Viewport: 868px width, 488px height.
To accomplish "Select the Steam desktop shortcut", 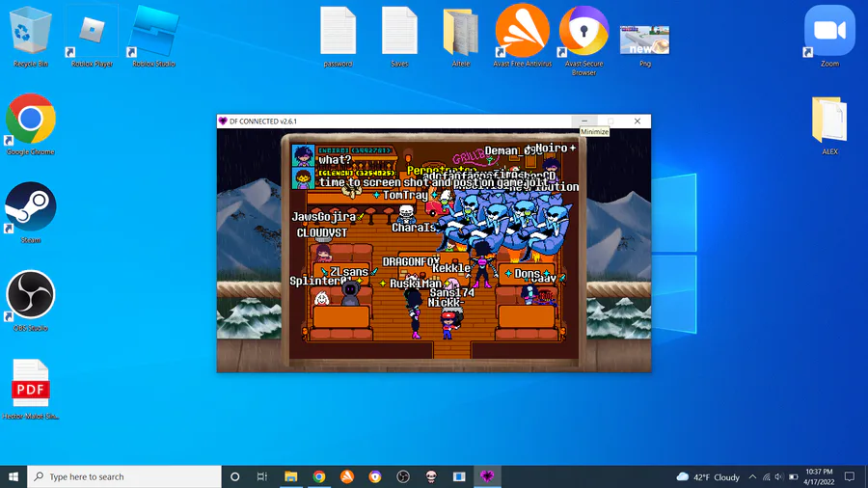I will coord(31,213).
